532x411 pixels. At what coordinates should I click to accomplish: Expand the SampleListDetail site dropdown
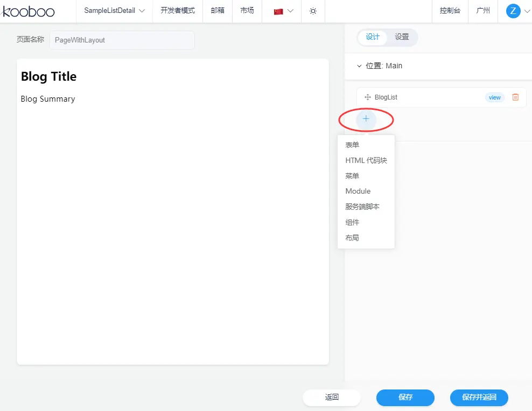(x=115, y=11)
